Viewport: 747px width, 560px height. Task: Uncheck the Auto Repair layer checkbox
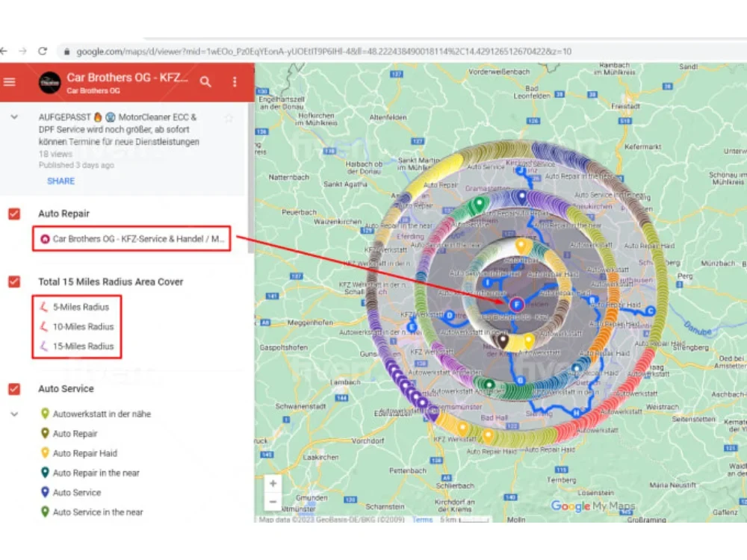[x=14, y=214]
